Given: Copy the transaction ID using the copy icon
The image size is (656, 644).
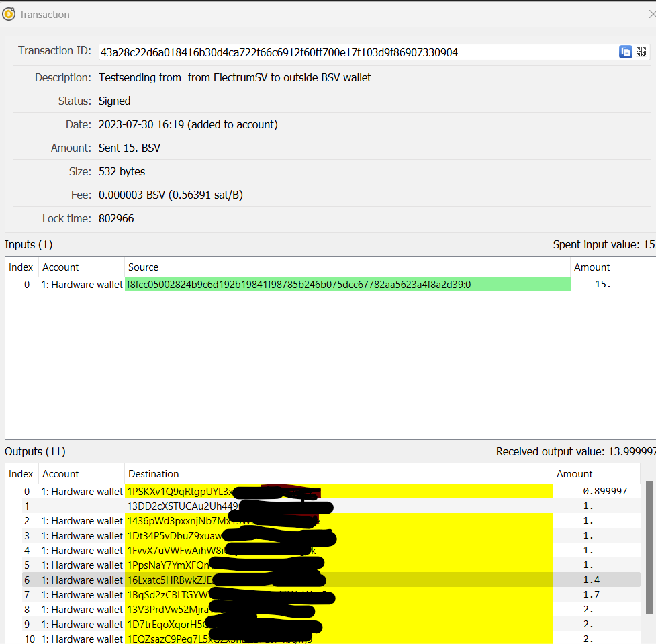Looking at the screenshot, I should 626,52.
